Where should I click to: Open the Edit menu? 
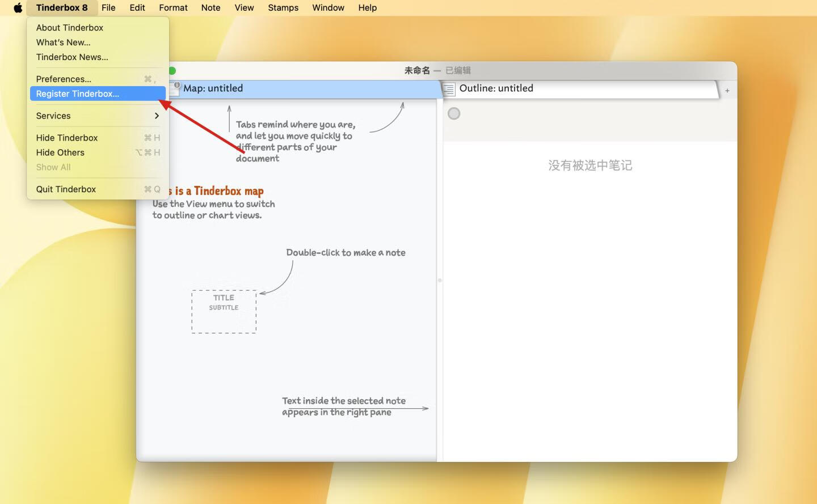(x=137, y=7)
